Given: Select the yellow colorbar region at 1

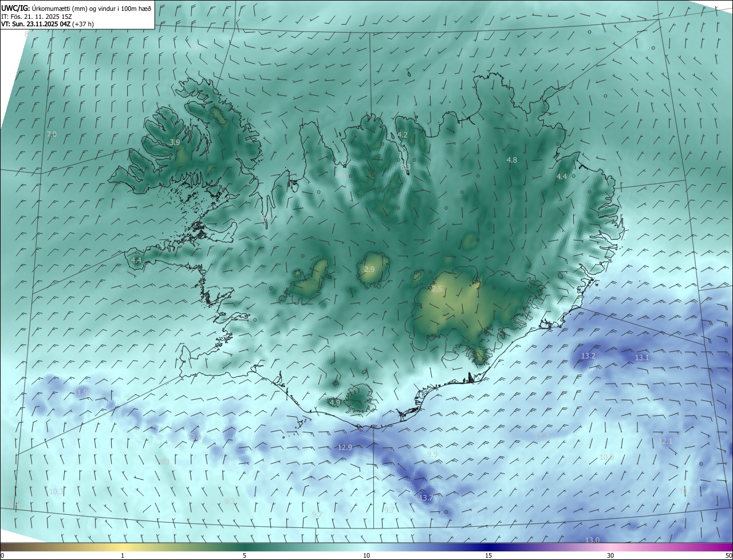Looking at the screenshot, I should tap(123, 547).
